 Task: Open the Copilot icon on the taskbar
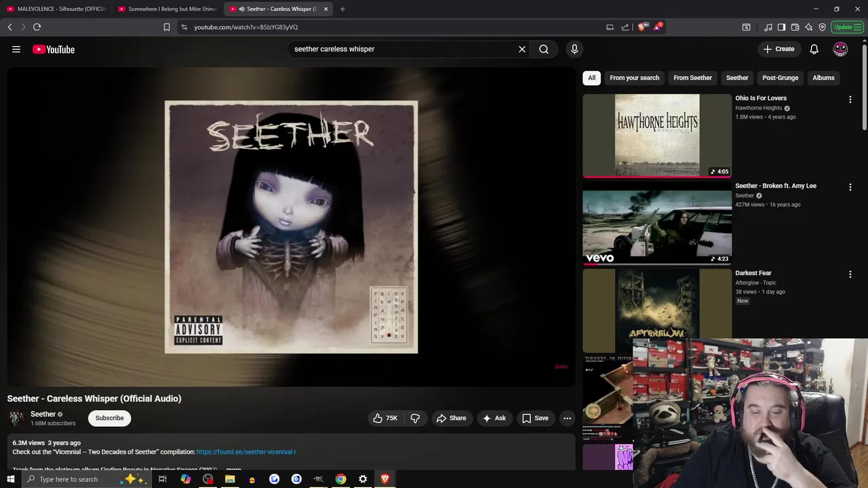[x=185, y=479]
